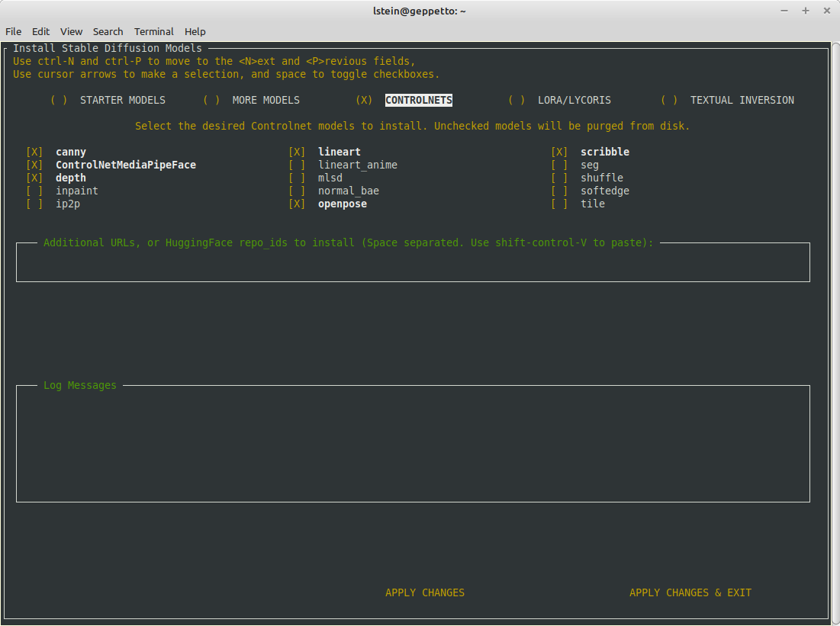Select the CONTROLNETS radio option
The width and height of the screenshot is (840, 626).
(x=364, y=100)
